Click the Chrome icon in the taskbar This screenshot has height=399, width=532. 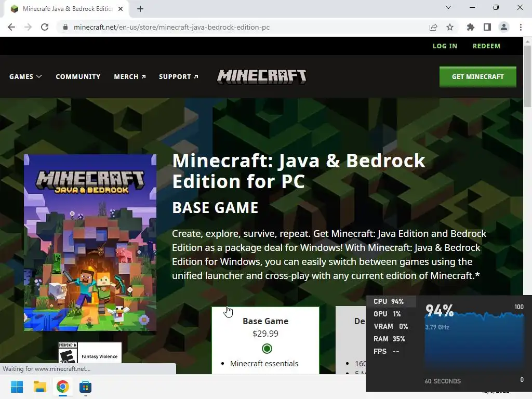point(62,387)
